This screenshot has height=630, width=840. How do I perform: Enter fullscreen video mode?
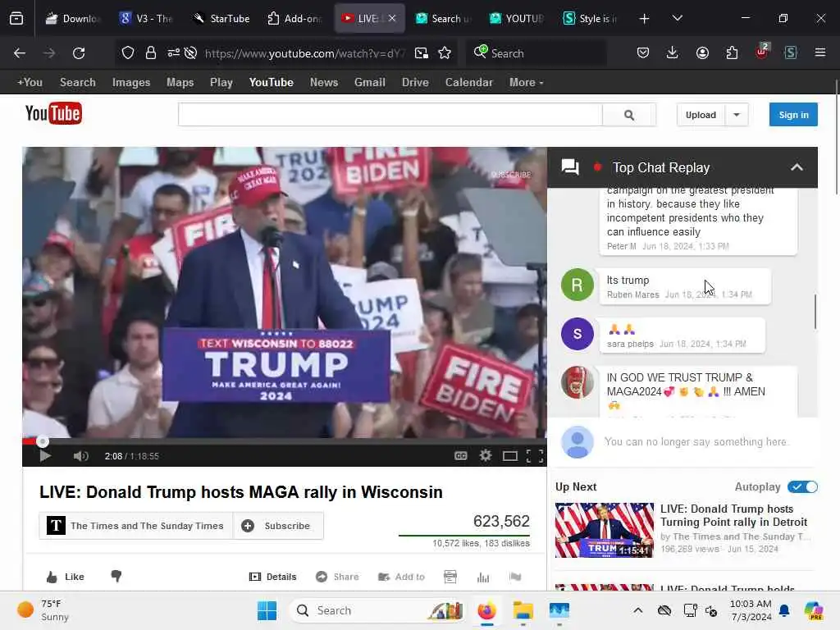(x=535, y=456)
